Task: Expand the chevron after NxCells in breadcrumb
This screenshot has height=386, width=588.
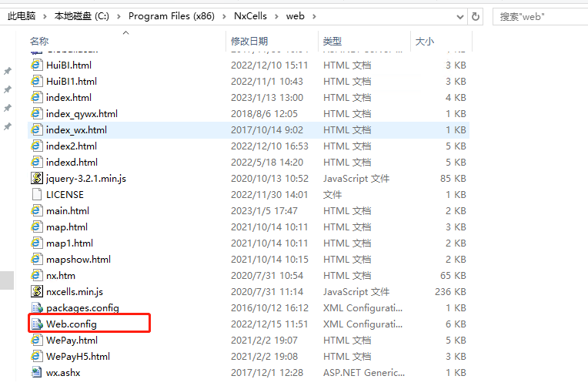Action: [277, 16]
